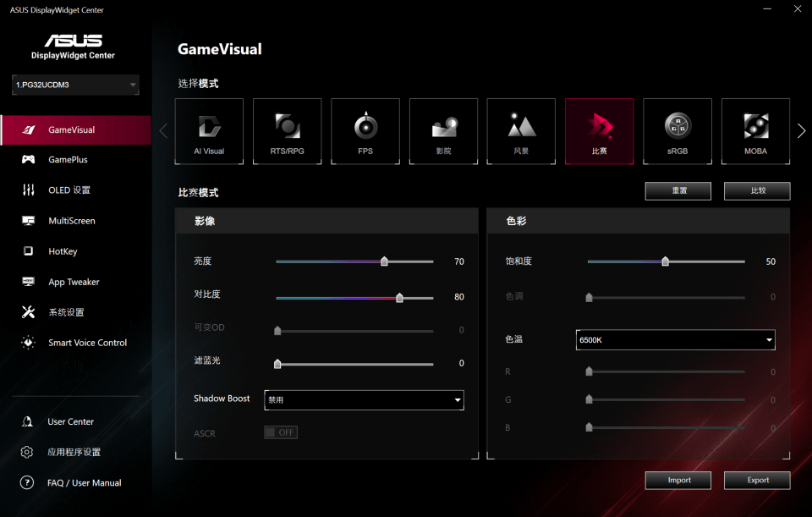Open the Shadow Boost dropdown
The width and height of the screenshot is (812, 517).
[364, 399]
